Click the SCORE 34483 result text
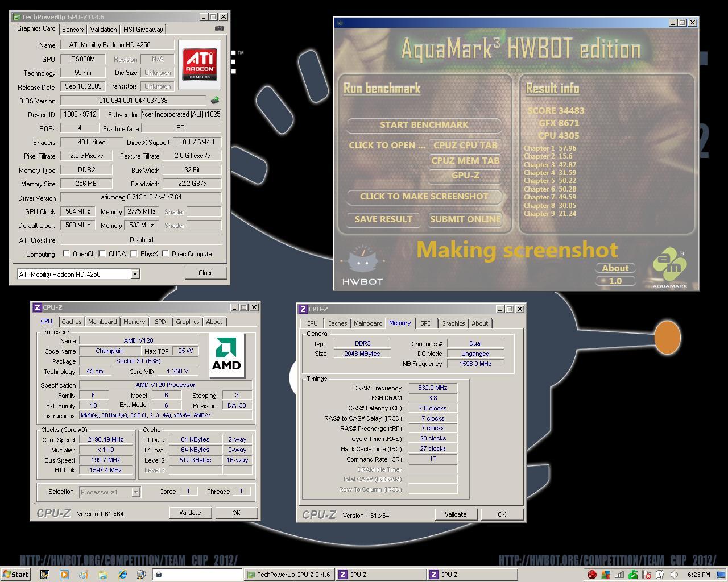 click(556, 111)
